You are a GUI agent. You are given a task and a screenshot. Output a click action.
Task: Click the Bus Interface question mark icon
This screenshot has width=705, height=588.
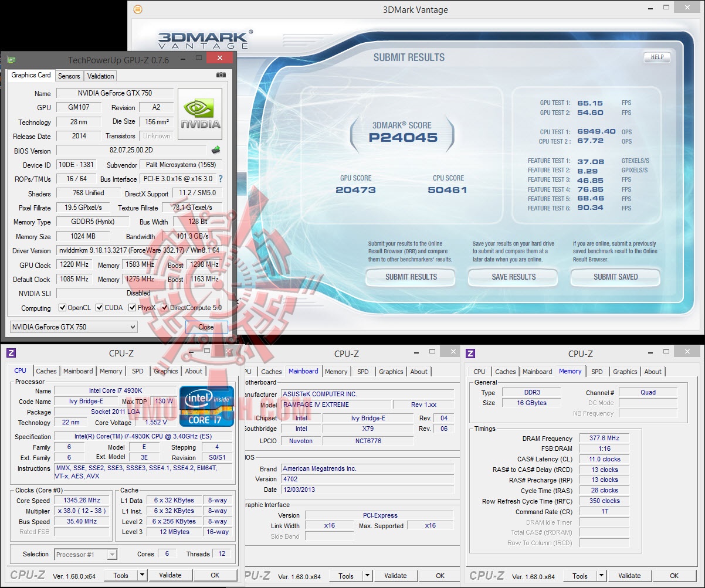[x=221, y=179]
